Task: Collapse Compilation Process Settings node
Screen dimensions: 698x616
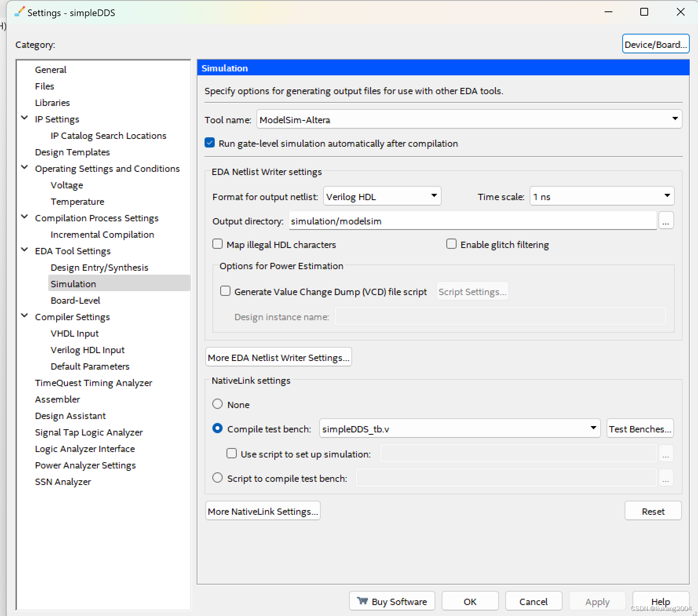Action: [24, 217]
